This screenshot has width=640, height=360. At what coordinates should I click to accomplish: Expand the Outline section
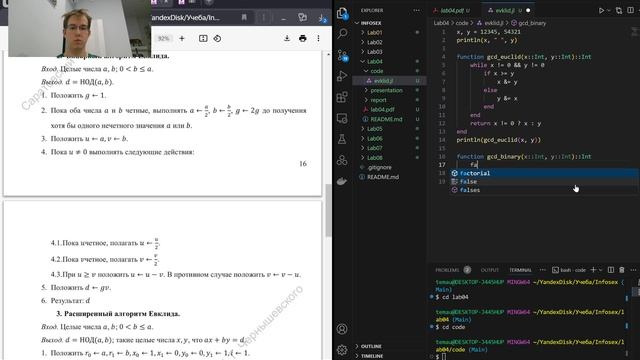click(x=371, y=346)
